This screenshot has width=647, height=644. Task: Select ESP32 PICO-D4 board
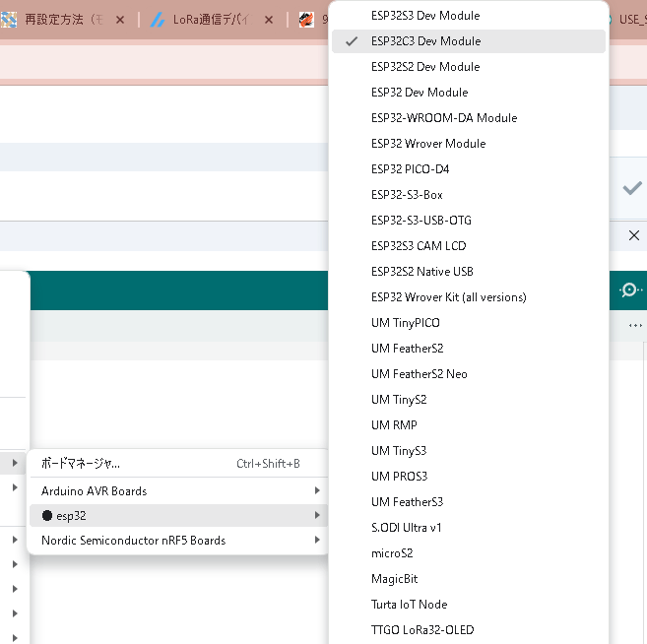point(469,169)
